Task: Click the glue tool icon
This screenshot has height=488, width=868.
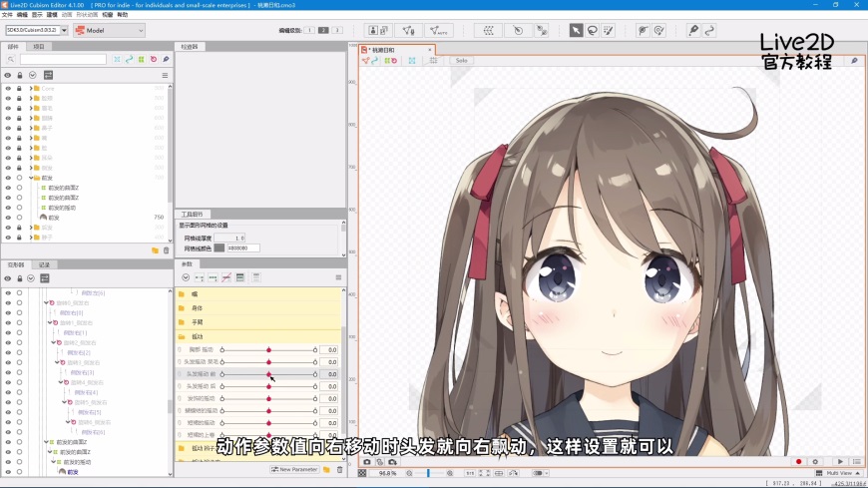Action: pyautogui.click(x=542, y=31)
